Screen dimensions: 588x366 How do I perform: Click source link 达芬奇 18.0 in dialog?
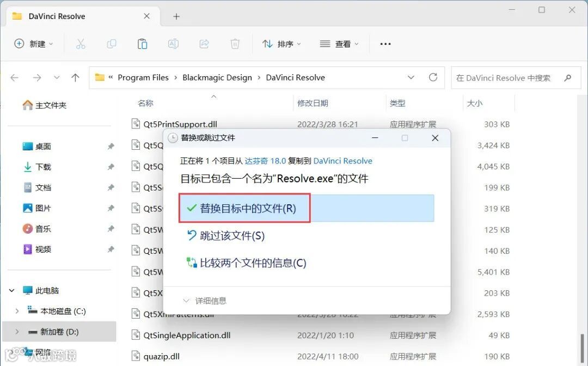pyautogui.click(x=265, y=161)
